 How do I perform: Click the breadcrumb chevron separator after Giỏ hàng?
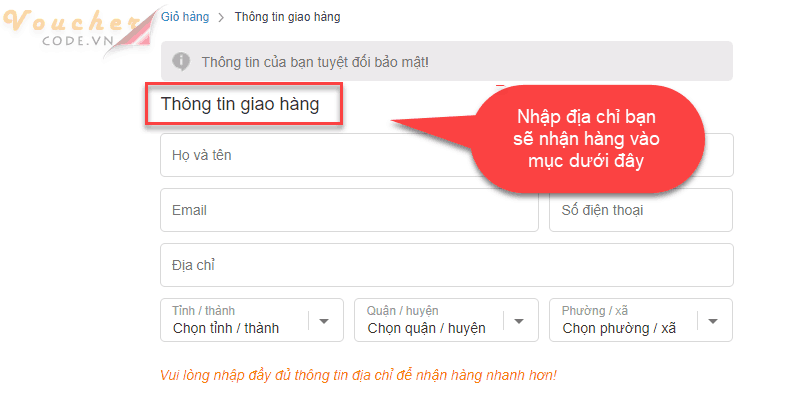pyautogui.click(x=221, y=18)
